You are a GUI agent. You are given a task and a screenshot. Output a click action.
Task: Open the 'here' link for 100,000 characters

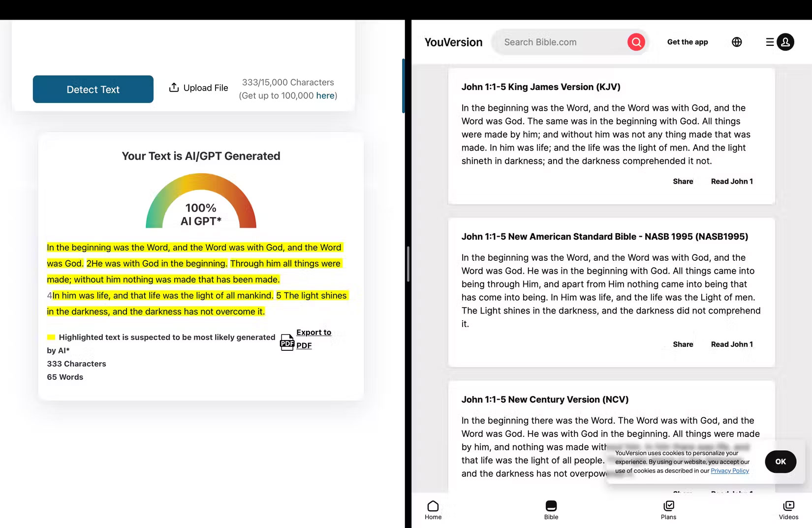[325, 95]
